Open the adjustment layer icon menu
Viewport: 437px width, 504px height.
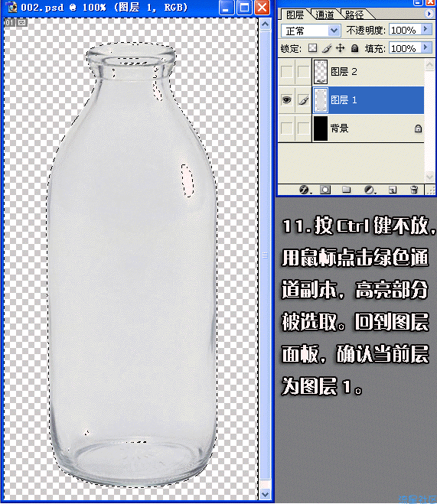pos(370,190)
